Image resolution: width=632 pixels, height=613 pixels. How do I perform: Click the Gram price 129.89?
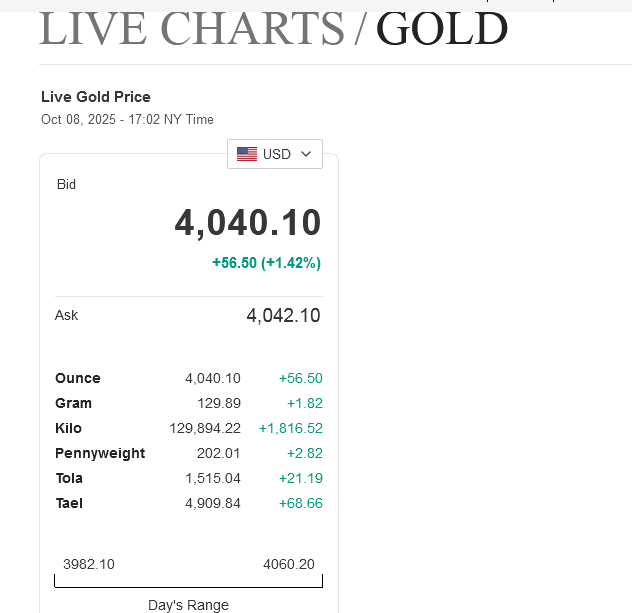[x=219, y=403]
